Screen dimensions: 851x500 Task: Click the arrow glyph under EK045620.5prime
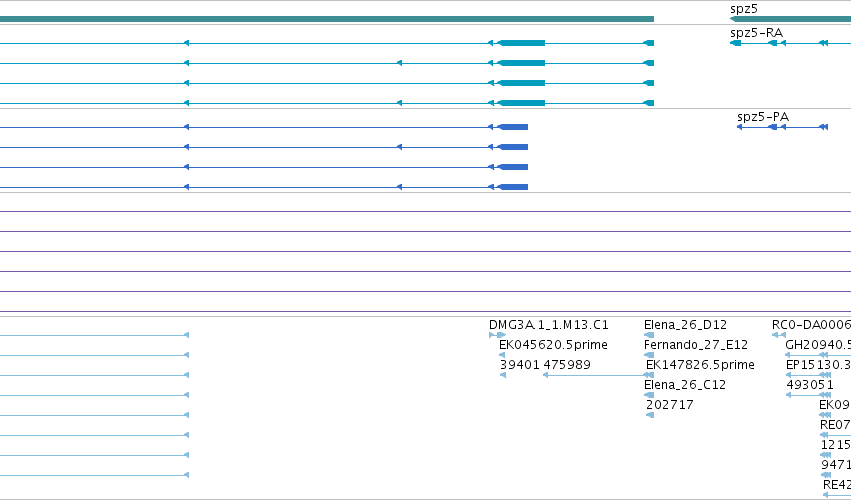coord(501,355)
